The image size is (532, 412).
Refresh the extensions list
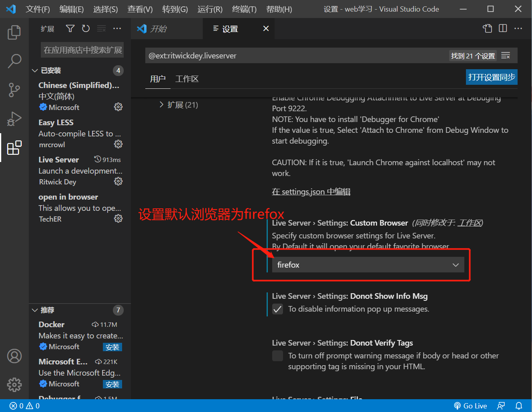pyautogui.click(x=86, y=28)
